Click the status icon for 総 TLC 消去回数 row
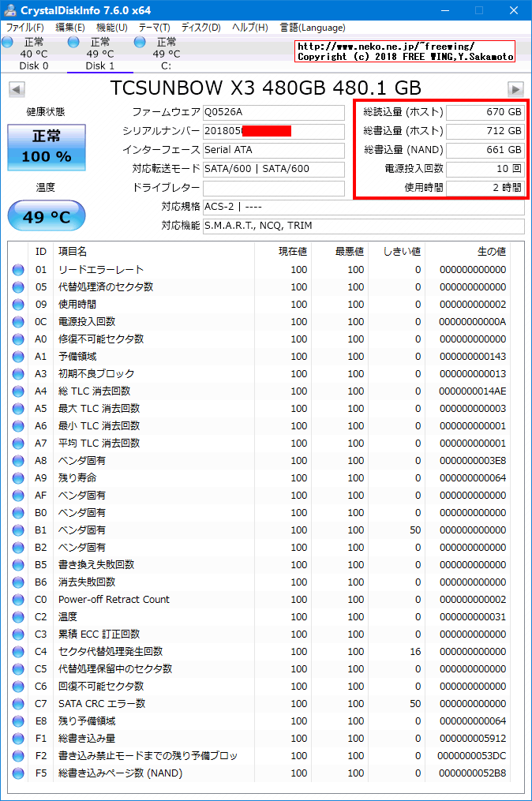Viewport: 532px width, 801px height. [x=18, y=391]
